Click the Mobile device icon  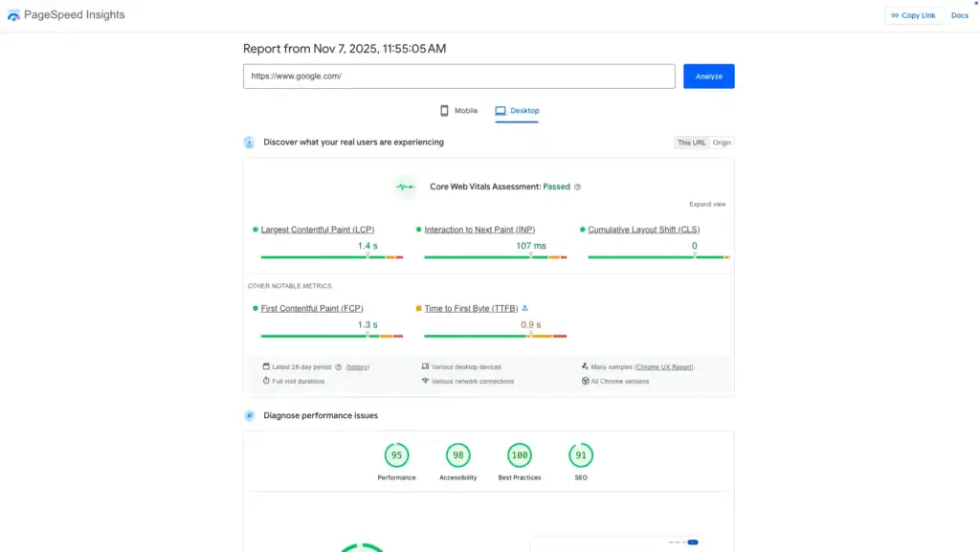[x=442, y=110]
